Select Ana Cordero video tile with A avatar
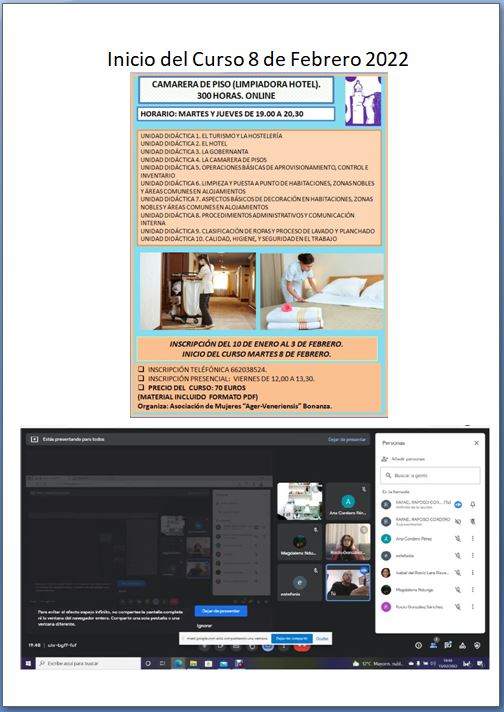This screenshot has width=504, height=712. click(x=348, y=501)
